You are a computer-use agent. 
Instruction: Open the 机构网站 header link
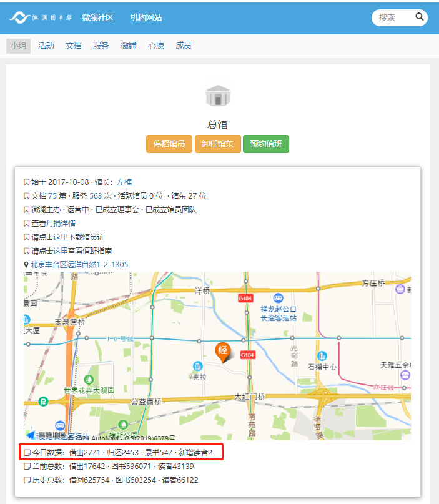point(146,17)
